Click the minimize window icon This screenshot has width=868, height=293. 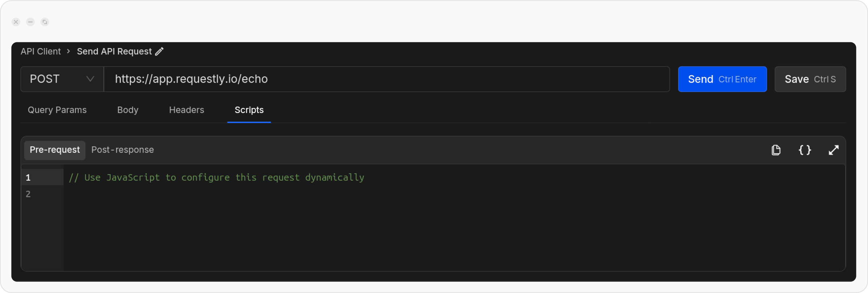click(x=30, y=22)
